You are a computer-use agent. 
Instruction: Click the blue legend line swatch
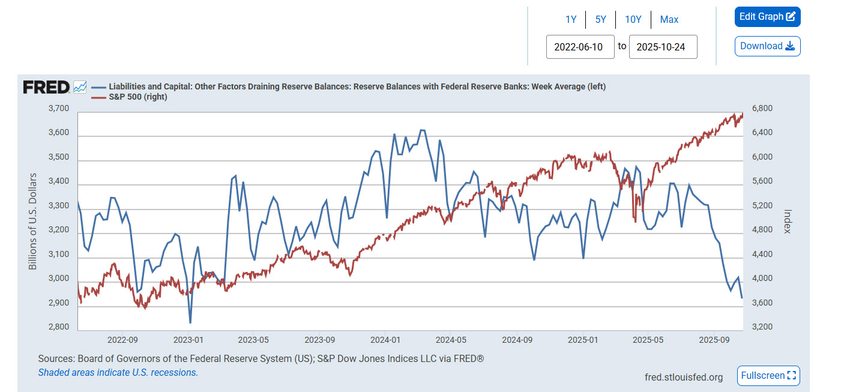(98, 86)
